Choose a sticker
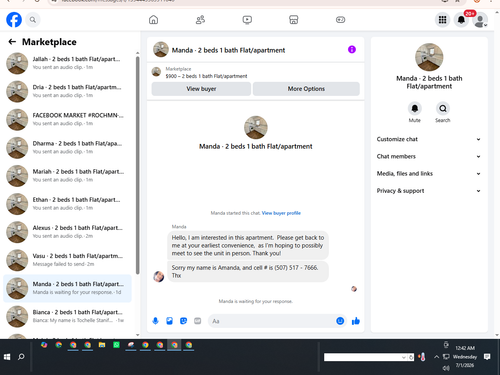500x375 pixels. tap(183, 321)
